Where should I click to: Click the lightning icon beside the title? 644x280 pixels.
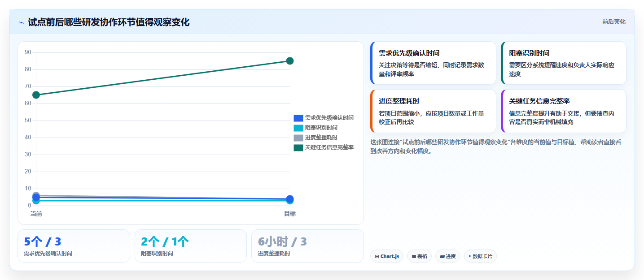point(21,22)
